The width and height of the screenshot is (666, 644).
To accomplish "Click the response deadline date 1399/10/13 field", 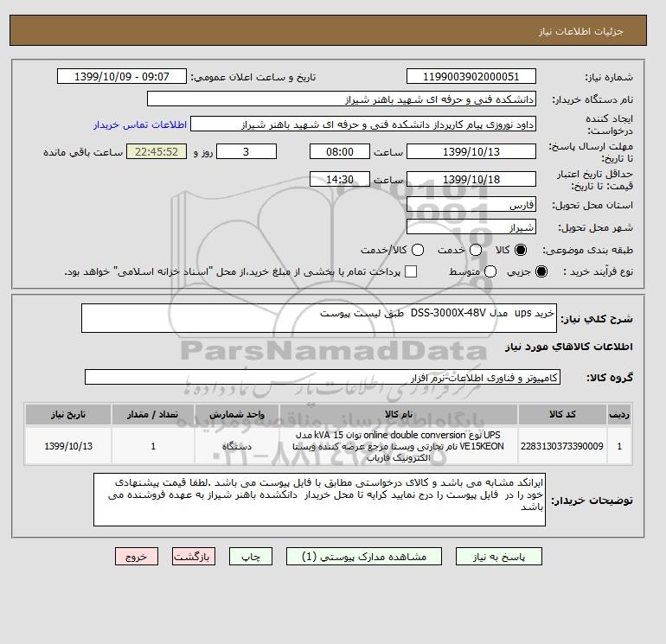I will pos(471,151).
